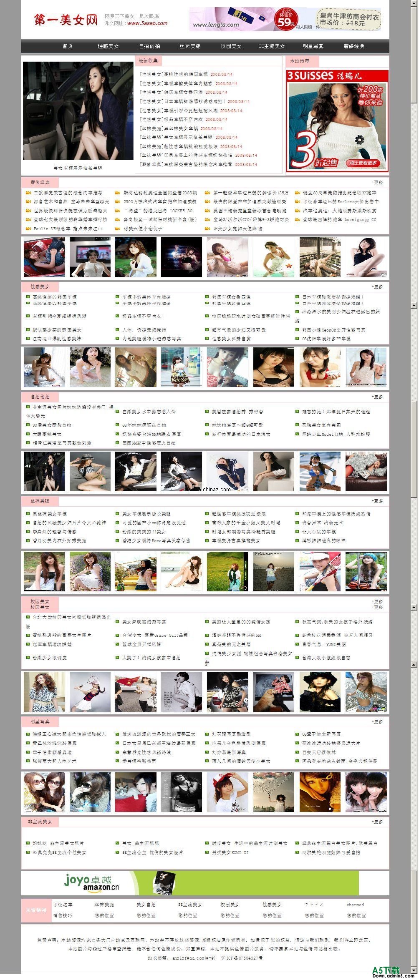
Task: Open link 英国王储新宠皇室新添首台 电动跑
Action: pos(250,211)
